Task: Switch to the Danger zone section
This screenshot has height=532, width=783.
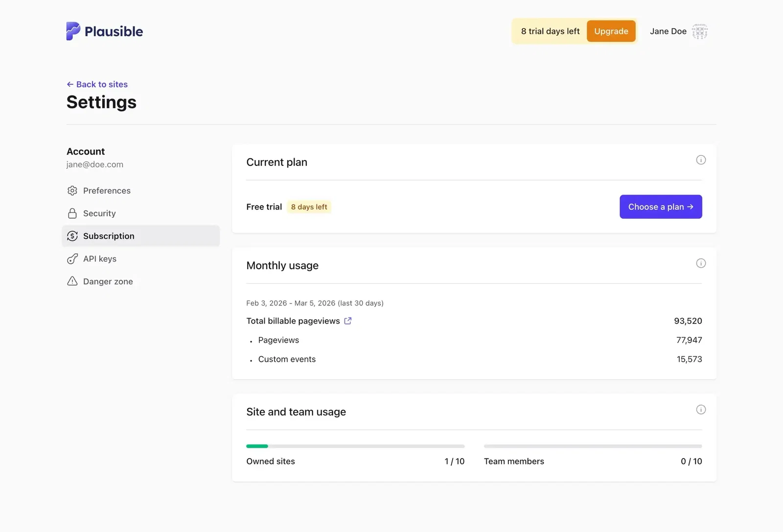Action: [108, 281]
